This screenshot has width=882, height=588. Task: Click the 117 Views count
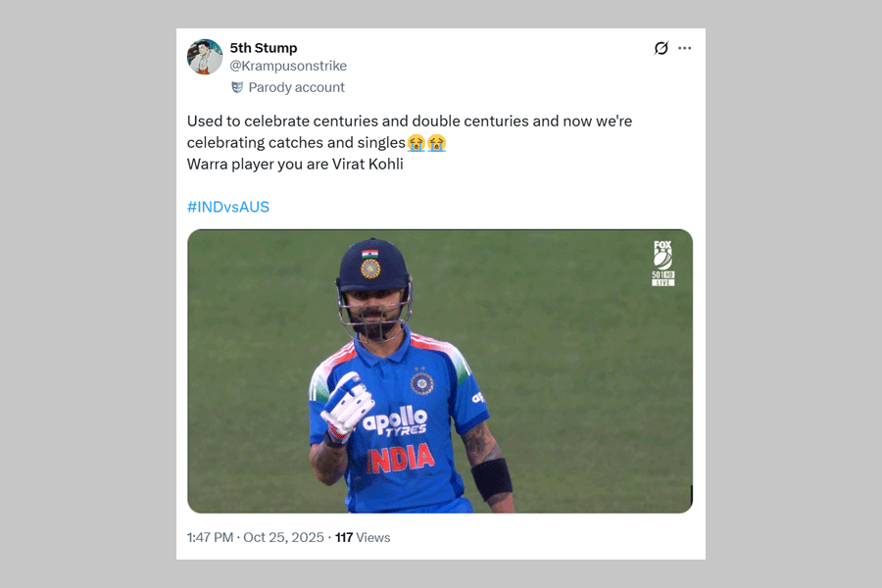point(363,537)
